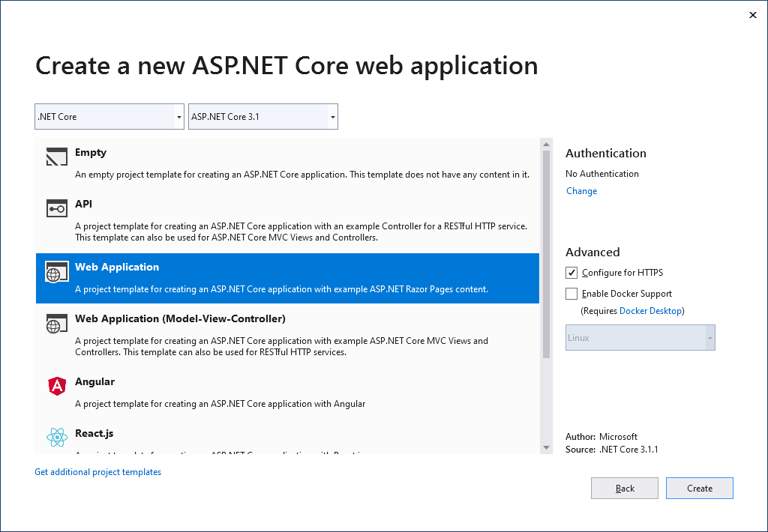768x532 pixels.
Task: Click the template list scroll up arrow
Action: tap(546, 145)
